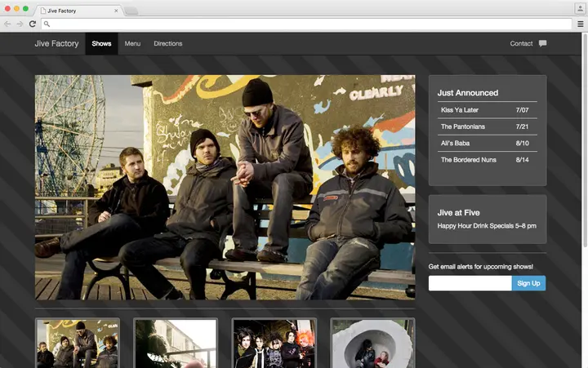The width and height of the screenshot is (588, 368).
Task: Click the Just Announced heading
Action: click(x=468, y=93)
